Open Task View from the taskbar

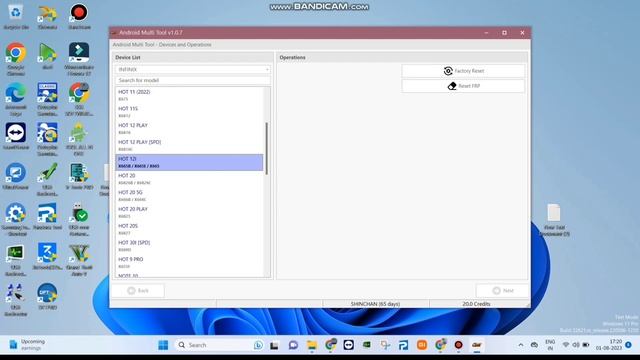click(274, 345)
